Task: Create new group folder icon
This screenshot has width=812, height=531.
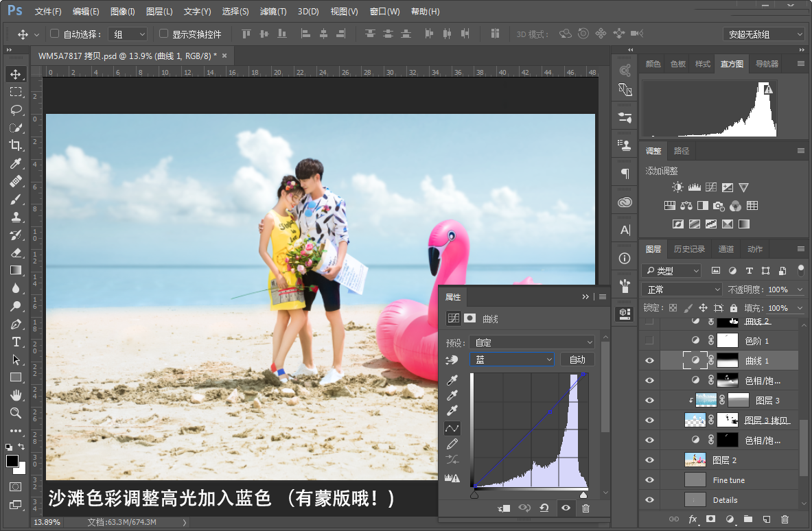Action: point(747,519)
